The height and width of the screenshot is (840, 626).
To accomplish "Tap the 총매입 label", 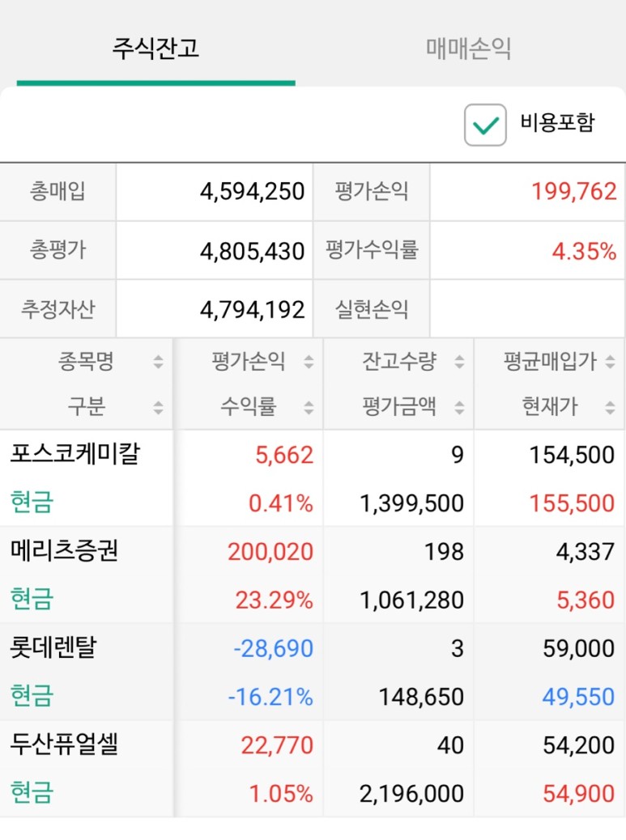I will pos(57,191).
